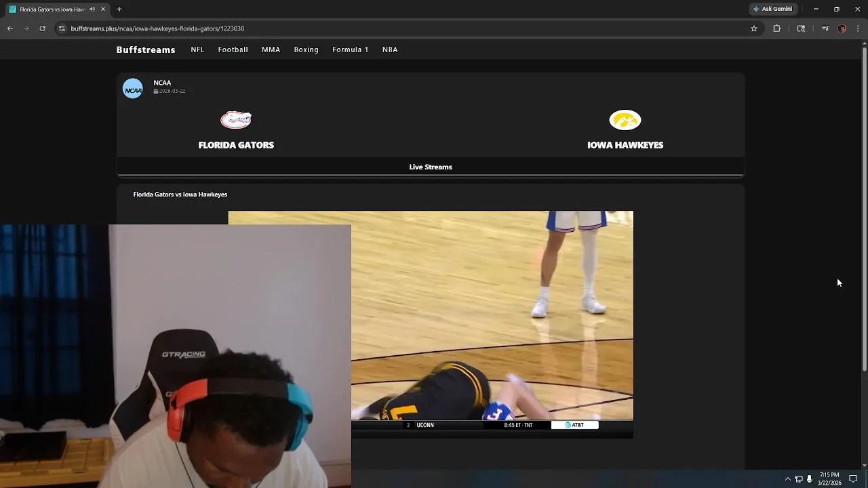The height and width of the screenshot is (488, 868).
Task: Open the notification center icon
Action: [853, 479]
